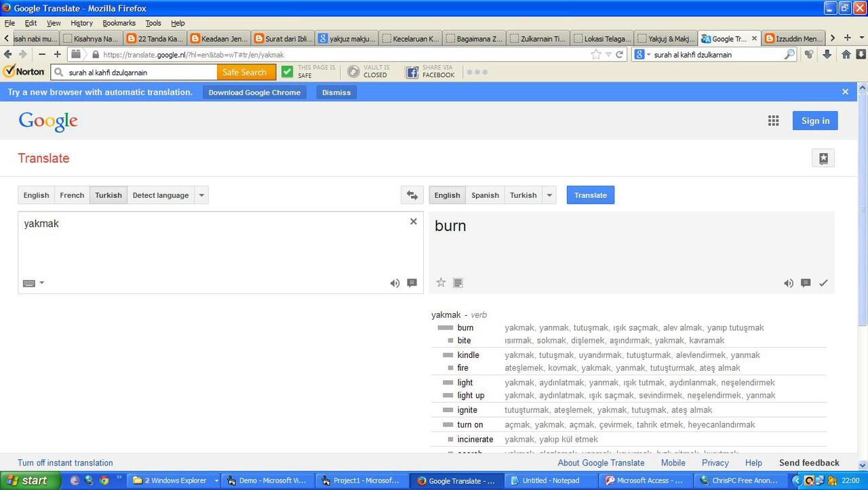Open the History menu

coord(81,23)
